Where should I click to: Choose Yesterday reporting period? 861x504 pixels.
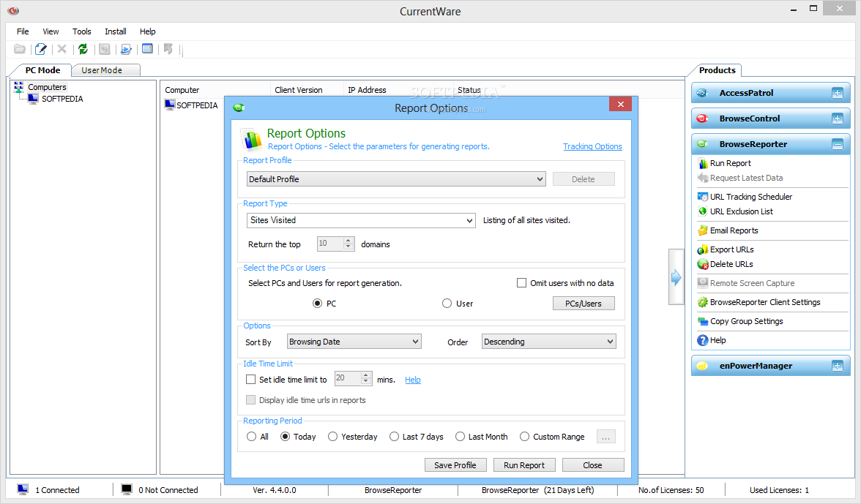pyautogui.click(x=332, y=437)
